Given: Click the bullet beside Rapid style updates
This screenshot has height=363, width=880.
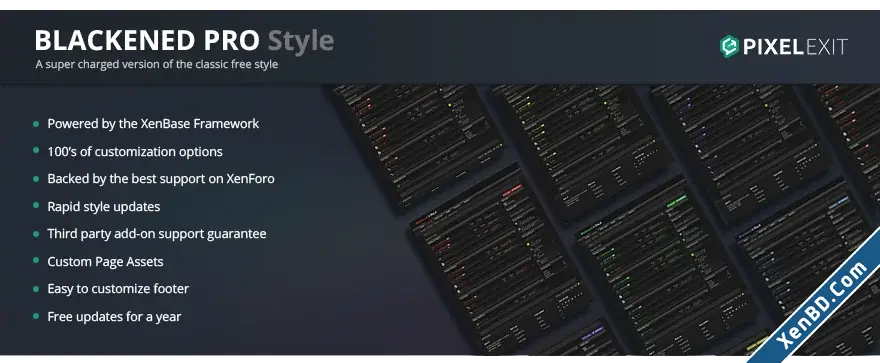Looking at the screenshot, I should point(36,206).
